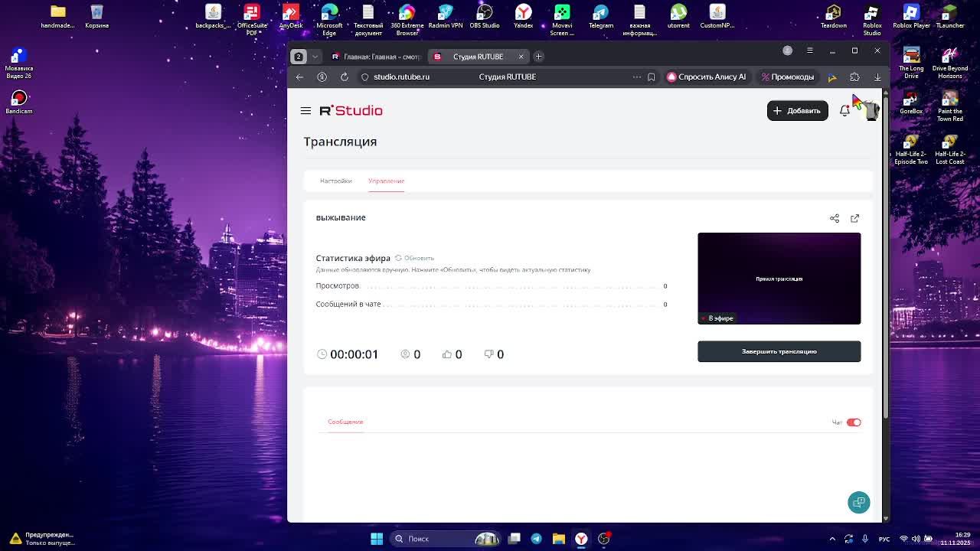Click the notifications bell icon
The height and width of the screenshot is (551, 980).
[844, 111]
